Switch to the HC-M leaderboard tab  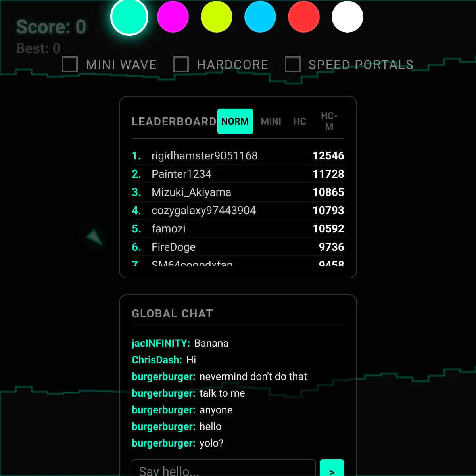[x=329, y=121]
